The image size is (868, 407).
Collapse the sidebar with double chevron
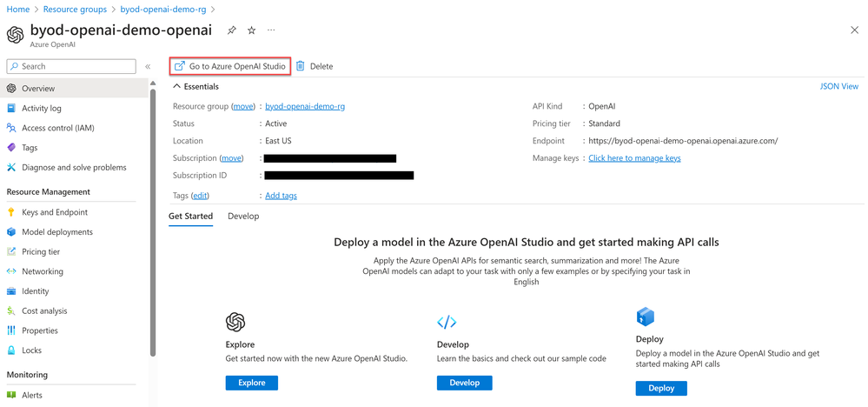(x=148, y=66)
